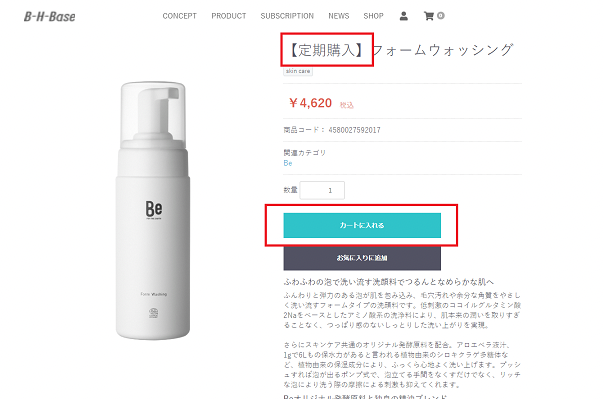Open the Be category link
This screenshot has height=399, width=604.
click(x=288, y=163)
